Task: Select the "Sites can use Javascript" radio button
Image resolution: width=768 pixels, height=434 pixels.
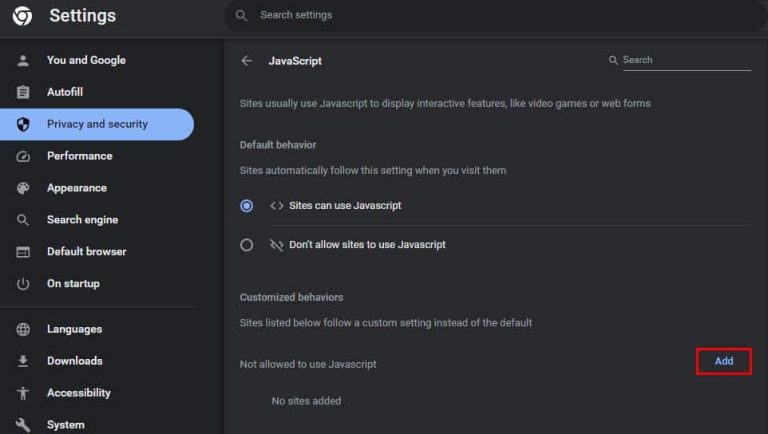Action: tap(246, 206)
